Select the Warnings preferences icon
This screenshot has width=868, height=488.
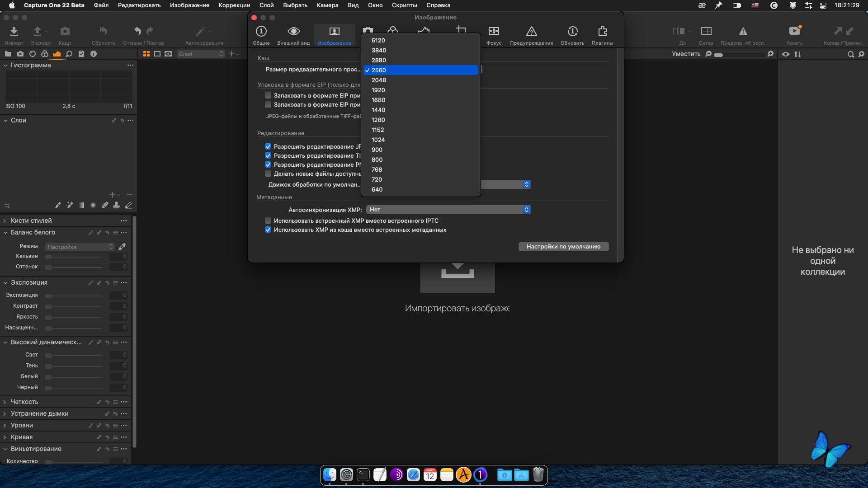coord(531,31)
